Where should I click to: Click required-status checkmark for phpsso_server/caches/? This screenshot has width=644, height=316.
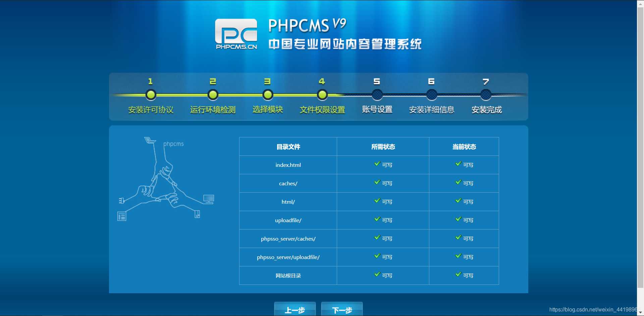(x=377, y=237)
